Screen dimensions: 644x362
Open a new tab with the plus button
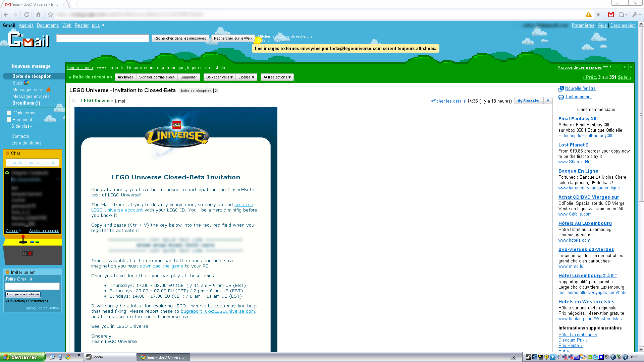[x=73, y=4]
